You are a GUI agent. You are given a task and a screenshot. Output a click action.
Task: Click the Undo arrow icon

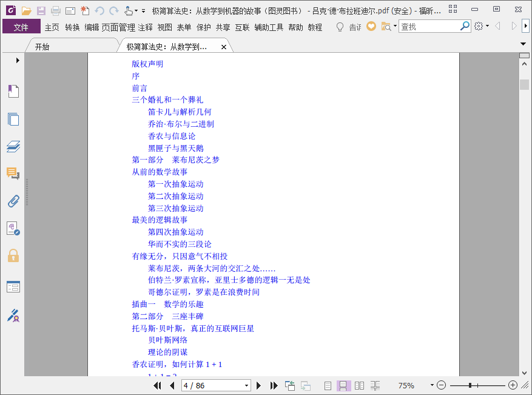tap(99, 11)
